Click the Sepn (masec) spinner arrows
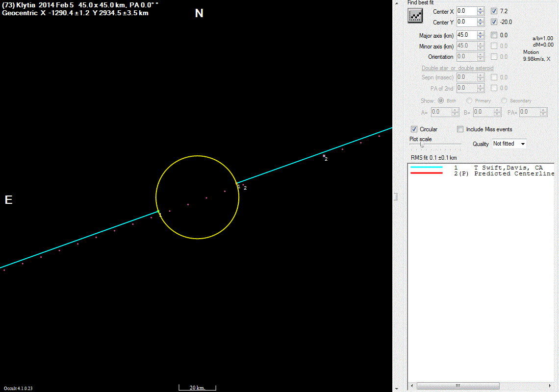Viewport: 559px width, 392px height. click(x=481, y=77)
